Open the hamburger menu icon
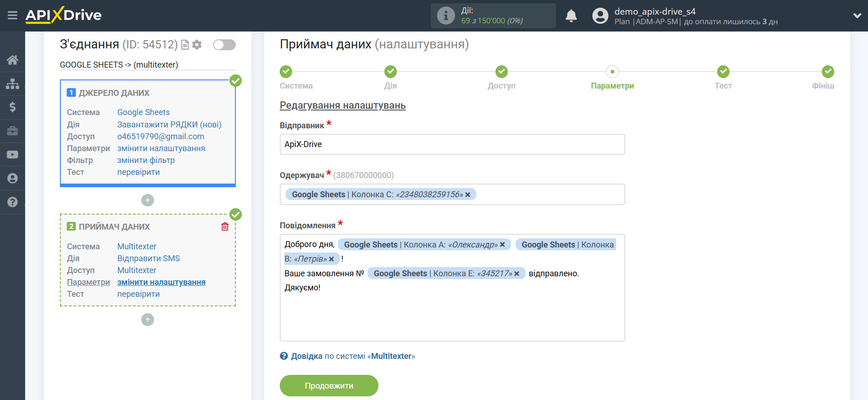The height and width of the screenshot is (400, 868). (x=12, y=16)
